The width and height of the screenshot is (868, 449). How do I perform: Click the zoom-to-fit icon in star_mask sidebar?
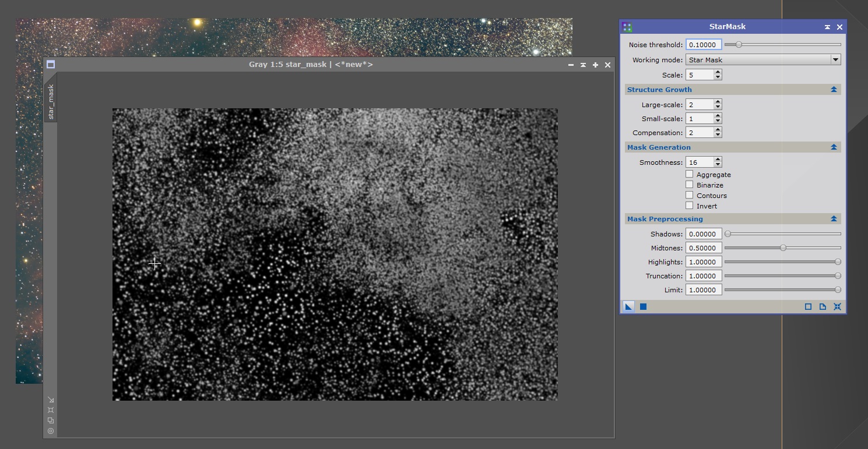[x=51, y=410]
